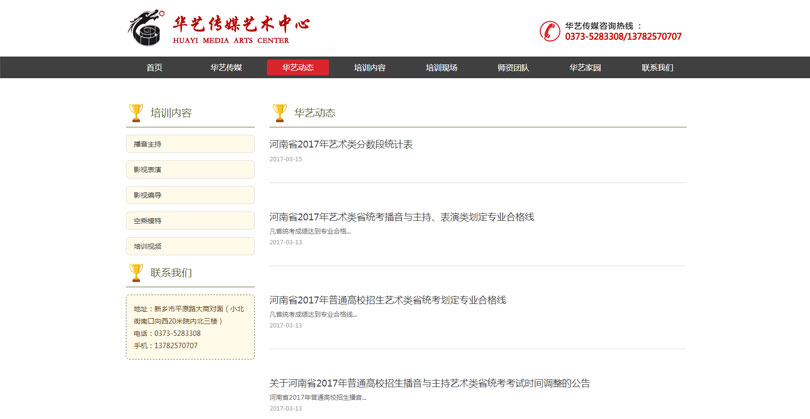The height and width of the screenshot is (419, 810).
Task: Open 华艺传媒 navigation menu item
Action: point(226,68)
